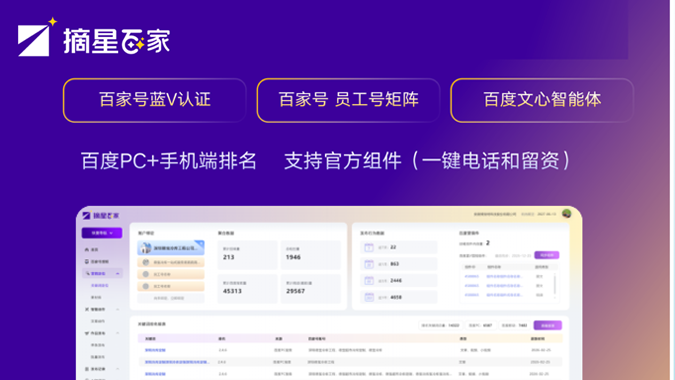Click the calendar icon beside the value 22

(x=369, y=247)
